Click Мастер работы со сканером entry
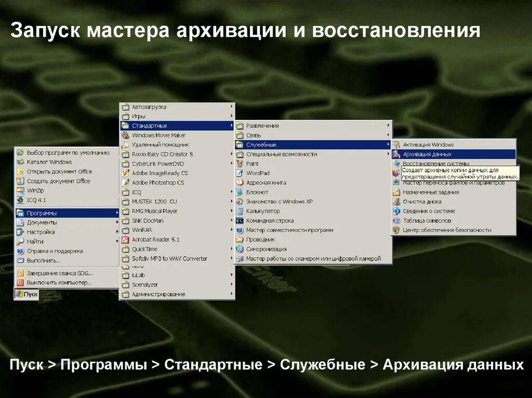This screenshot has width=532, height=398. (313, 258)
